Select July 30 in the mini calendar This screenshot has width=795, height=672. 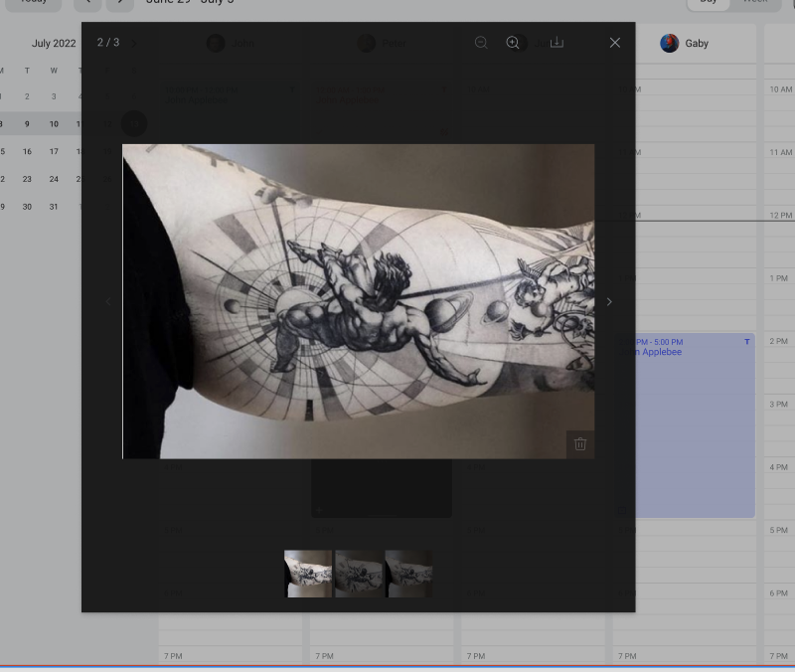tap(27, 207)
